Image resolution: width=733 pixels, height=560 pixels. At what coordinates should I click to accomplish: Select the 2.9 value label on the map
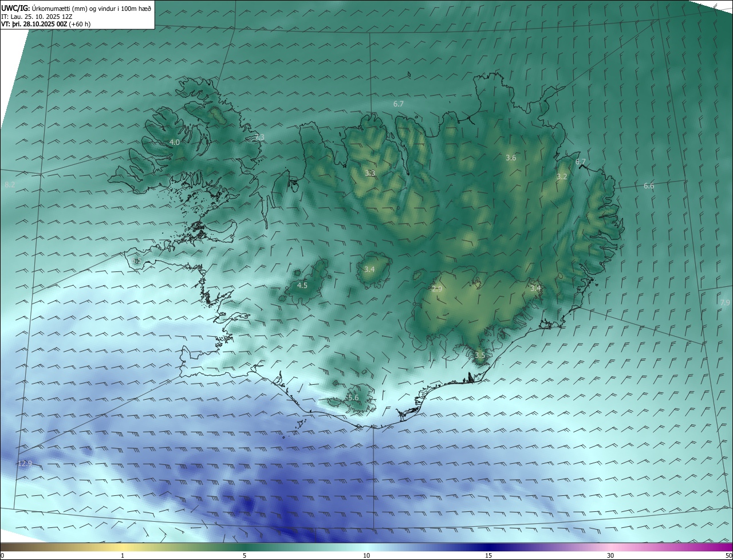tap(437, 289)
